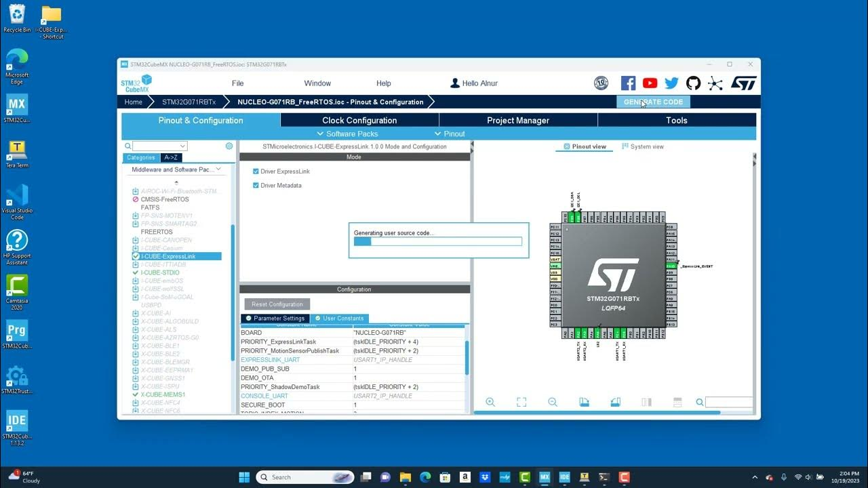The height and width of the screenshot is (488, 868).
Task: Select I-CUBE-STDIO in the list
Action: [x=160, y=272]
